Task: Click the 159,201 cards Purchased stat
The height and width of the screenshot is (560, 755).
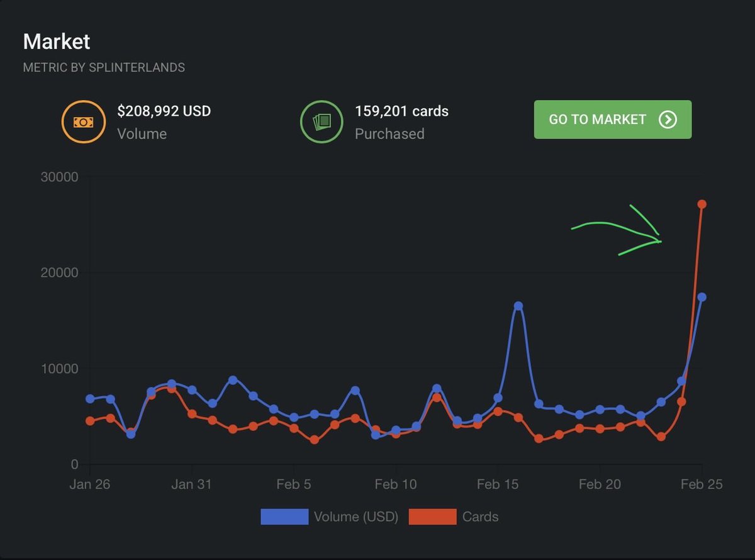Action: 401,121
